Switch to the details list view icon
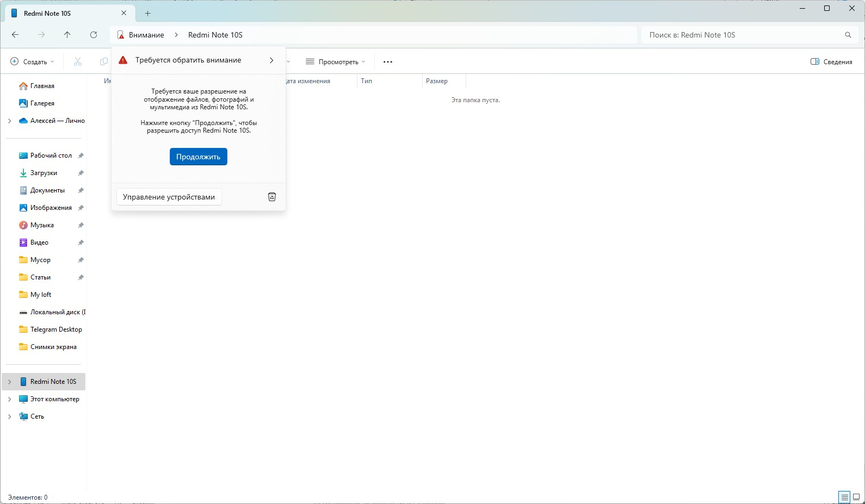 click(844, 497)
